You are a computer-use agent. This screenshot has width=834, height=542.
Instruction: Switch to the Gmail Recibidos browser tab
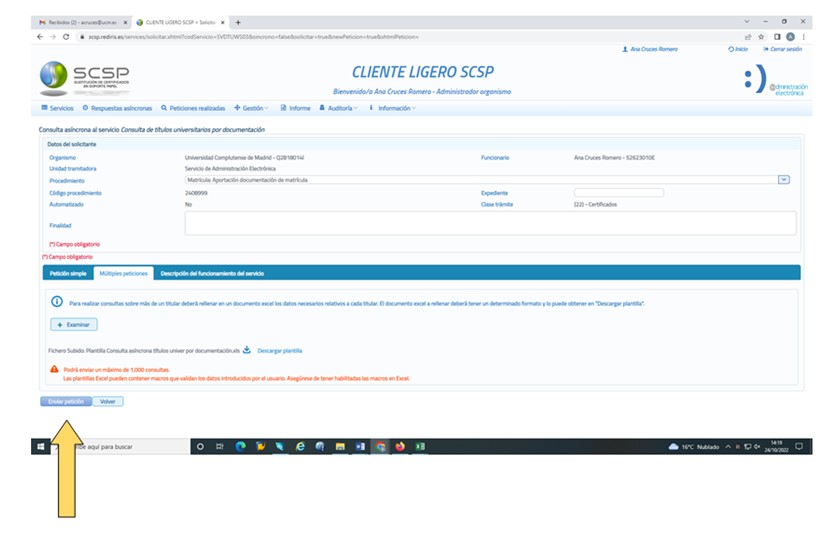[x=79, y=22]
